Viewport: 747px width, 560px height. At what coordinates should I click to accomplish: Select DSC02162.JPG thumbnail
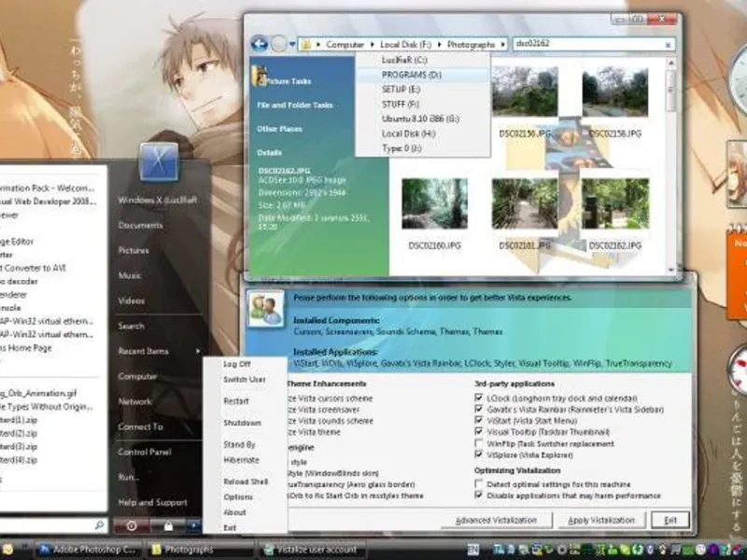point(614,203)
